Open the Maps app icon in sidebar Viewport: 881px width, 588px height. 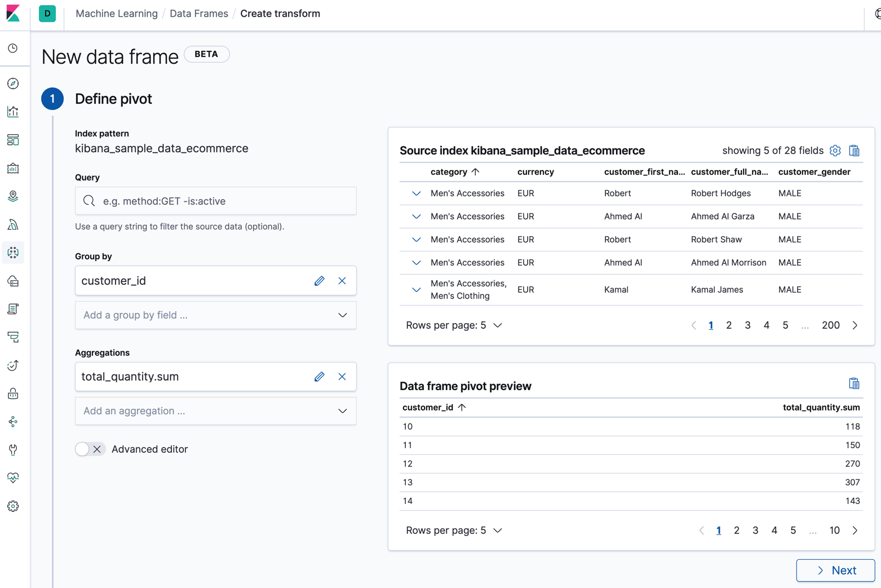(12, 196)
